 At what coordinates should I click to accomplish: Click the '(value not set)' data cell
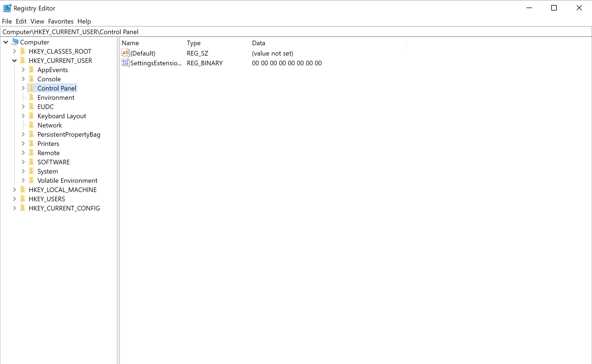click(x=273, y=53)
